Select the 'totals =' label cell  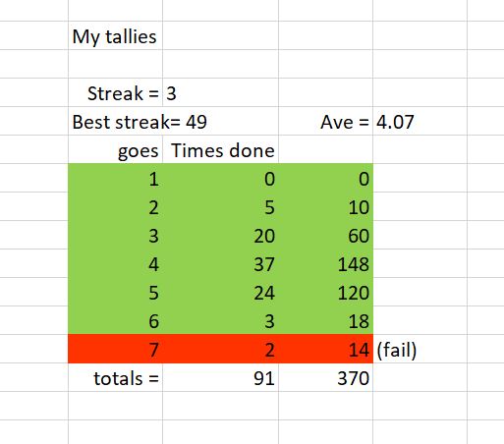click(115, 377)
